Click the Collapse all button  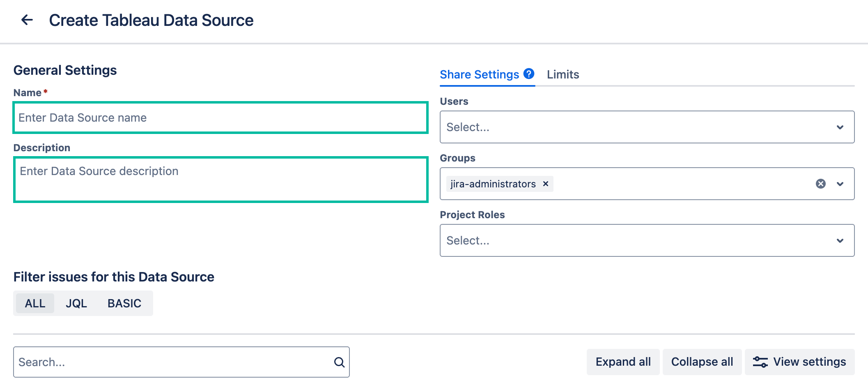(x=702, y=362)
